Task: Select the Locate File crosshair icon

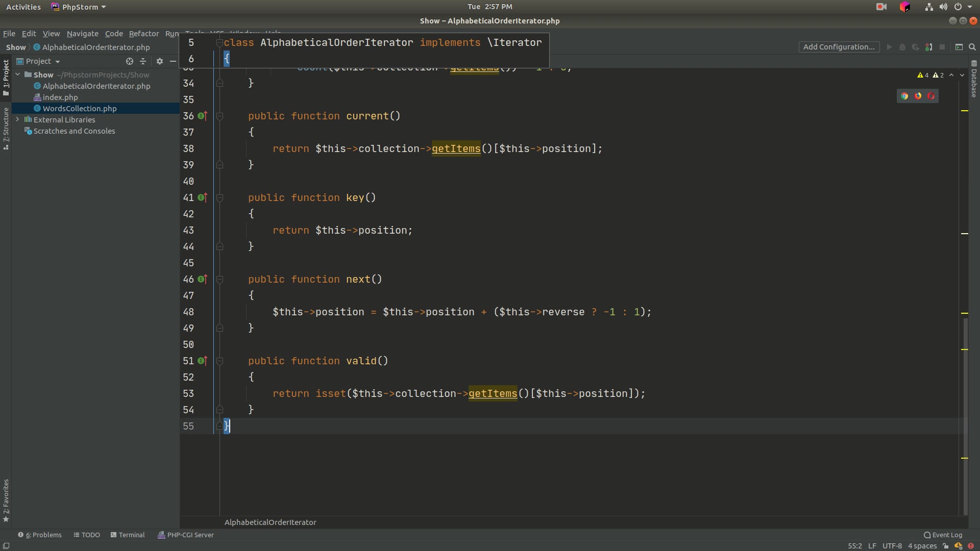Action: (x=129, y=61)
